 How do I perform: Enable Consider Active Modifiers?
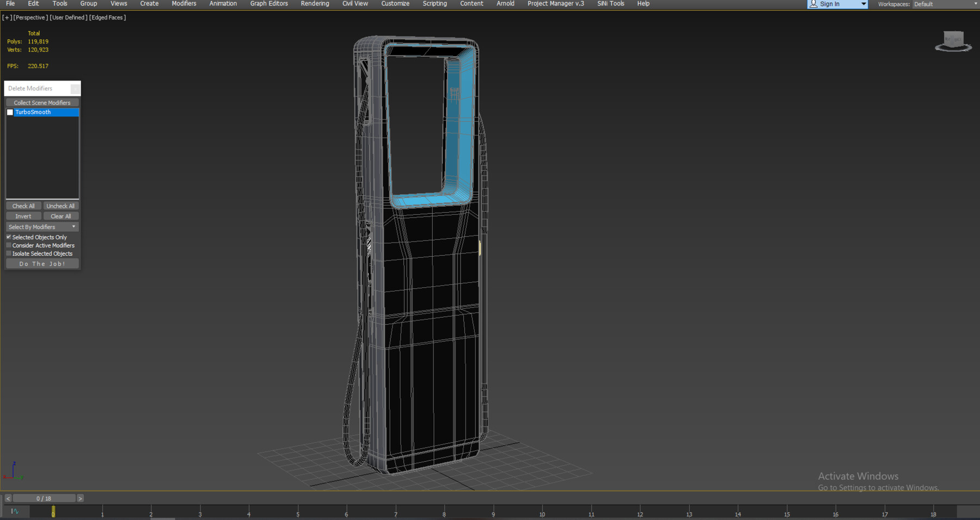(8, 245)
